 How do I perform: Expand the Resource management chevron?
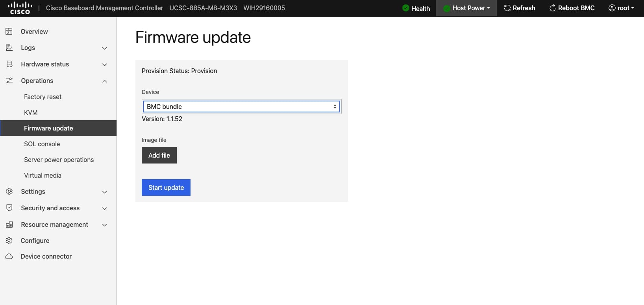[105, 225]
